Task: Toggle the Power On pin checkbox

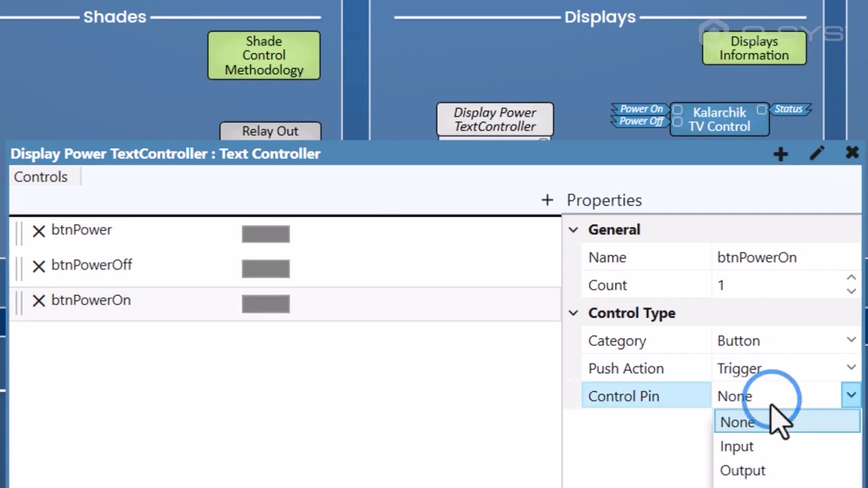Action: click(677, 110)
